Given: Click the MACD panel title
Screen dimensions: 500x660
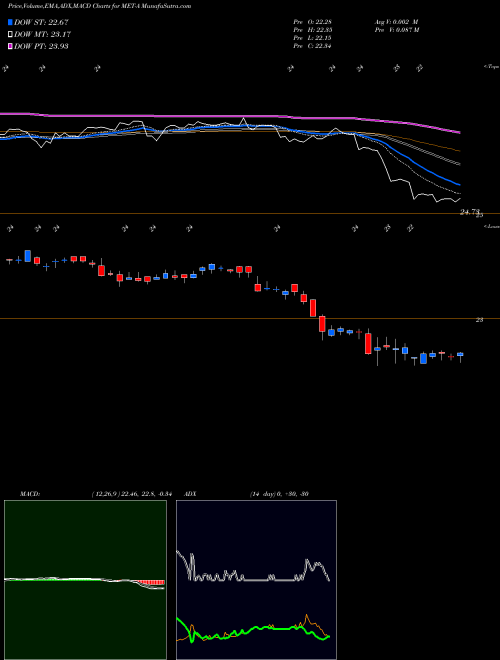Looking at the screenshot, I should pos(29,494).
